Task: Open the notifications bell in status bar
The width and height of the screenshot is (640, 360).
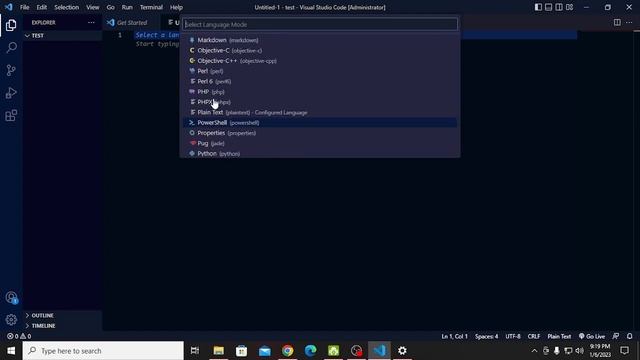Action: pyautogui.click(x=629, y=336)
